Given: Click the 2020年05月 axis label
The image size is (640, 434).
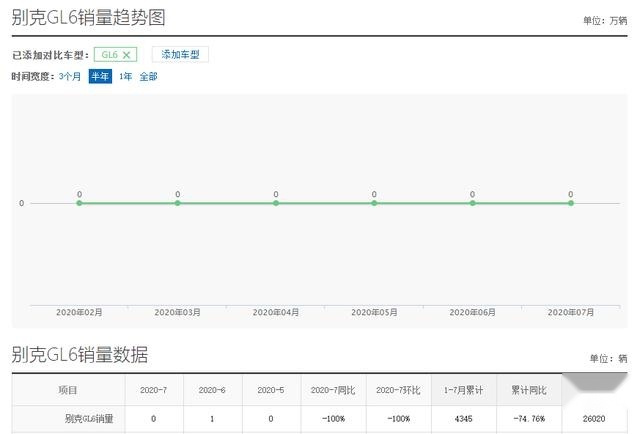Looking at the screenshot, I should (x=374, y=312).
